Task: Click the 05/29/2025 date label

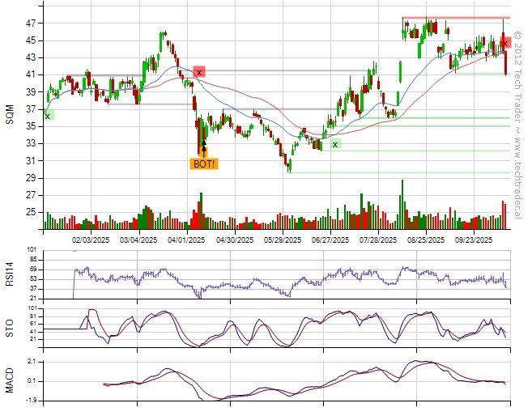Action: point(283,240)
